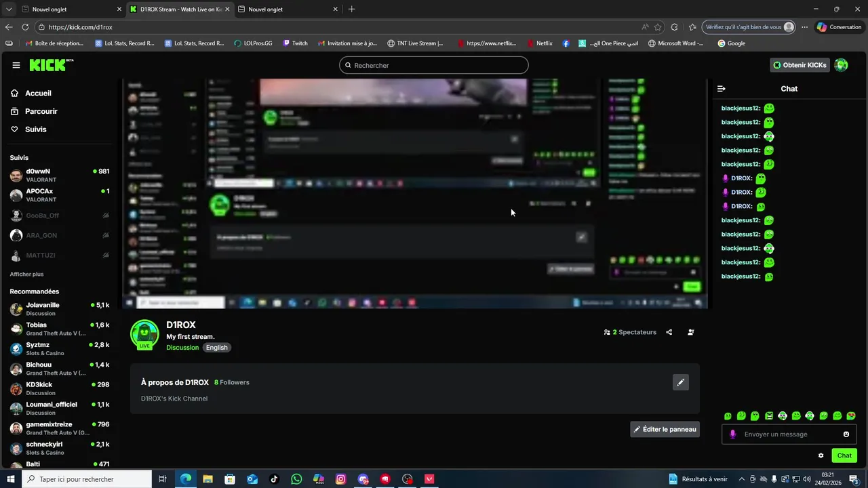
Task: Click the 8 Followers count
Action: click(x=232, y=382)
